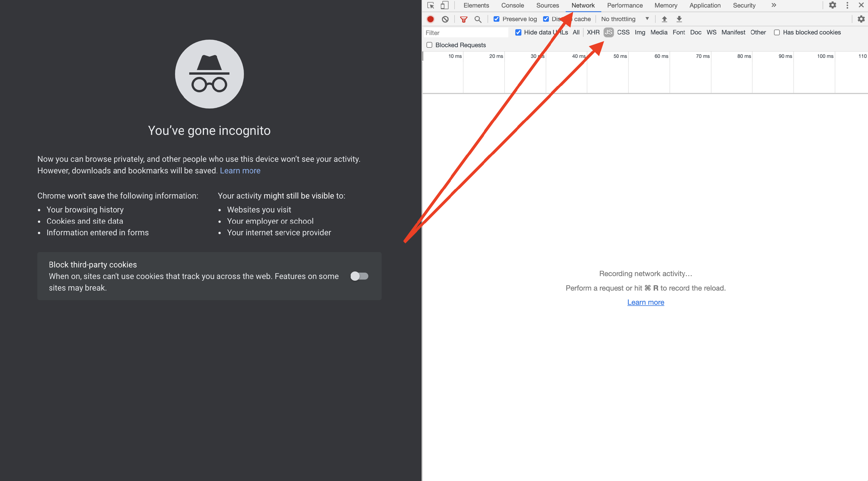Screen dimensions: 868x481
Task: Open the No throttling dropdown
Action: 624,19
